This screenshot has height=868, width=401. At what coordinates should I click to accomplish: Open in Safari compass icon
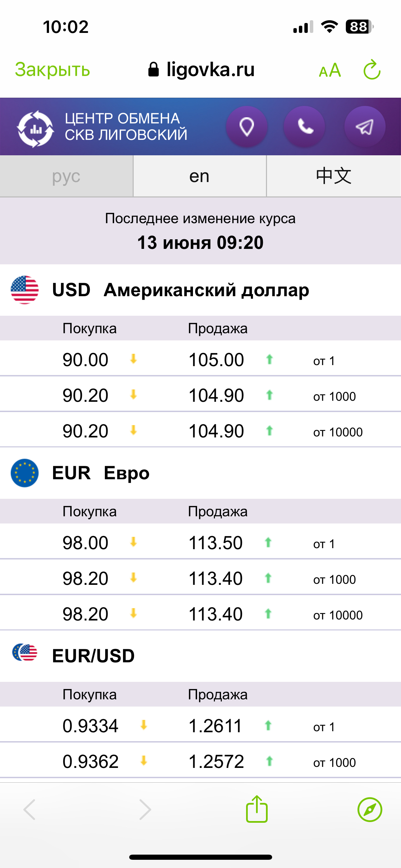coord(369,809)
